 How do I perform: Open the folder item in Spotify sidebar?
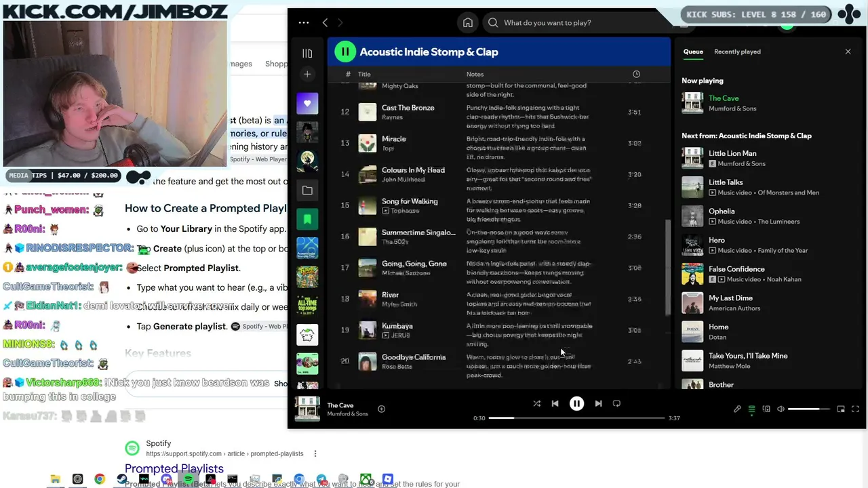pyautogui.click(x=307, y=190)
